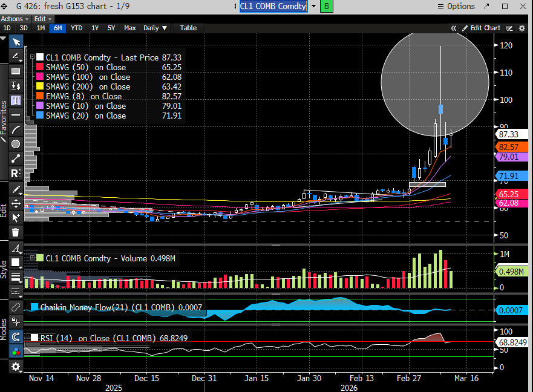Click the regression R tool icon
Viewport: 533px width, 392px height.
tap(16, 173)
